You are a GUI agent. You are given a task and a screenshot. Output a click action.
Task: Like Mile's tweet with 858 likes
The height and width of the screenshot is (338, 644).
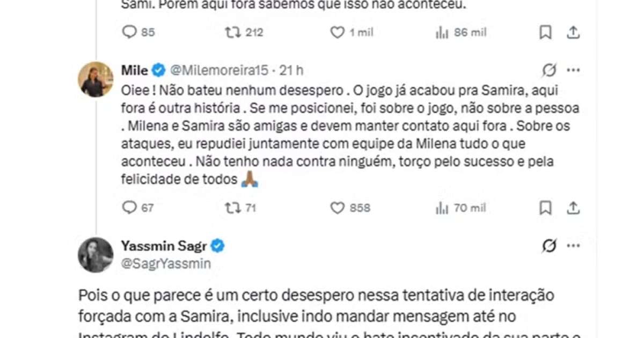[337, 208]
